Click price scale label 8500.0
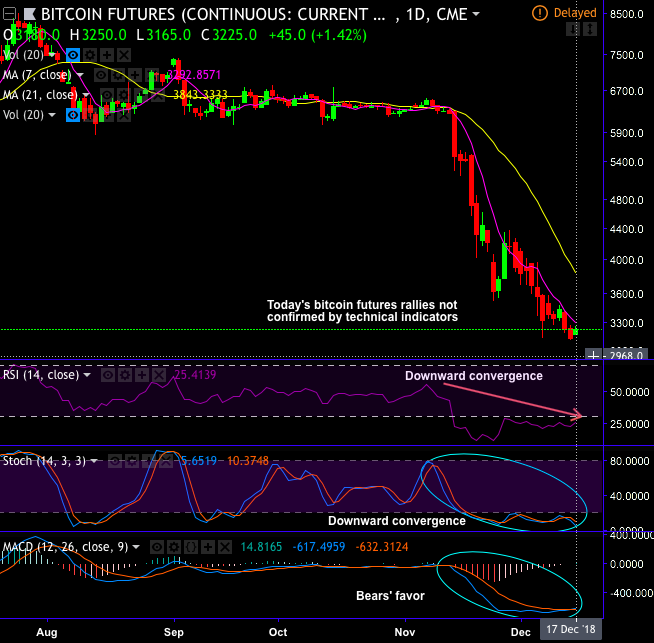The image size is (654, 643). click(626, 14)
